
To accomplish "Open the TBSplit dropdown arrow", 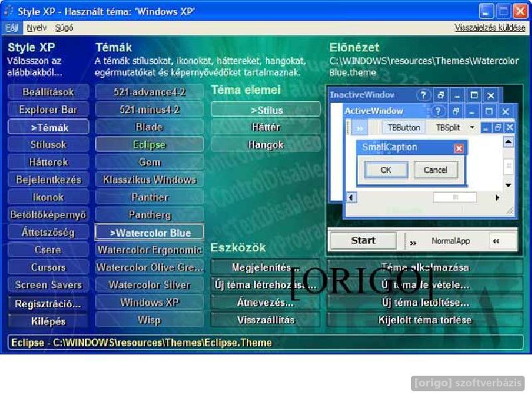I will (x=472, y=128).
